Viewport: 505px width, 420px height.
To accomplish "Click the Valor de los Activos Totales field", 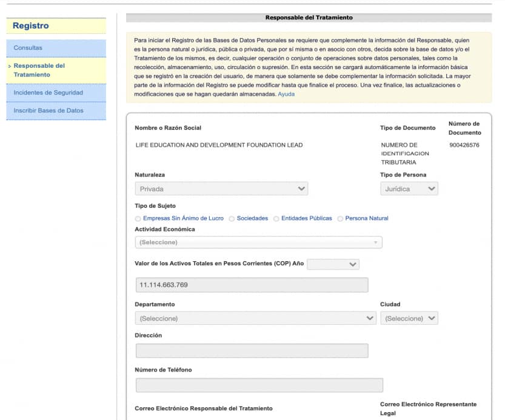I will (x=252, y=285).
